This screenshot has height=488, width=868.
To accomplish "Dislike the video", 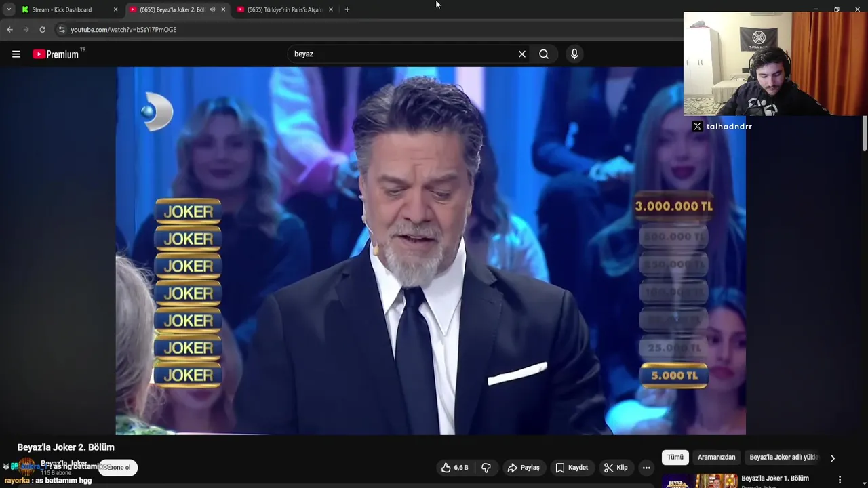I will click(x=486, y=468).
